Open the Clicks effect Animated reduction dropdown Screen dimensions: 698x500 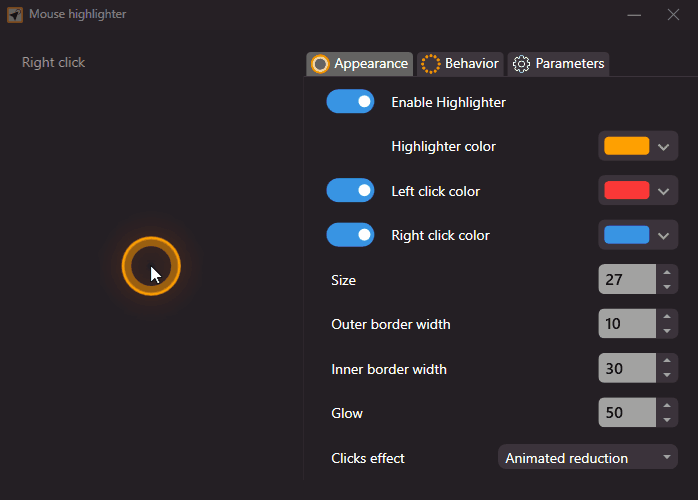(x=588, y=458)
